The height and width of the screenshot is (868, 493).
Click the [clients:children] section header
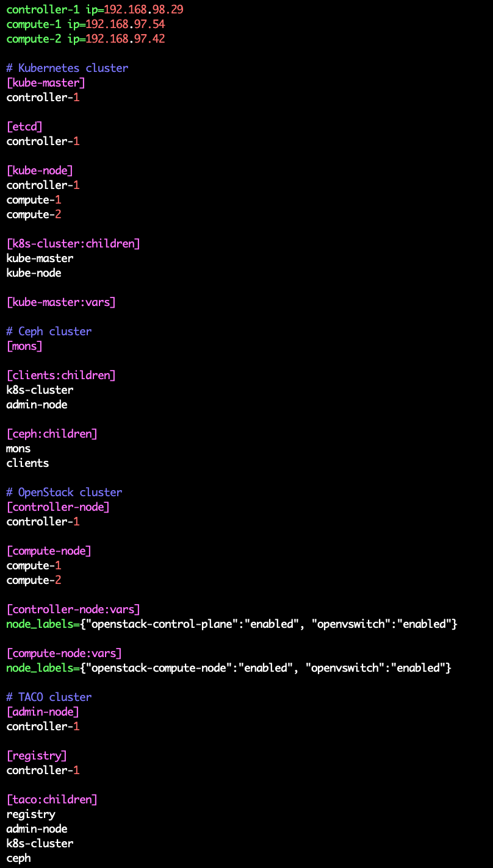(61, 375)
